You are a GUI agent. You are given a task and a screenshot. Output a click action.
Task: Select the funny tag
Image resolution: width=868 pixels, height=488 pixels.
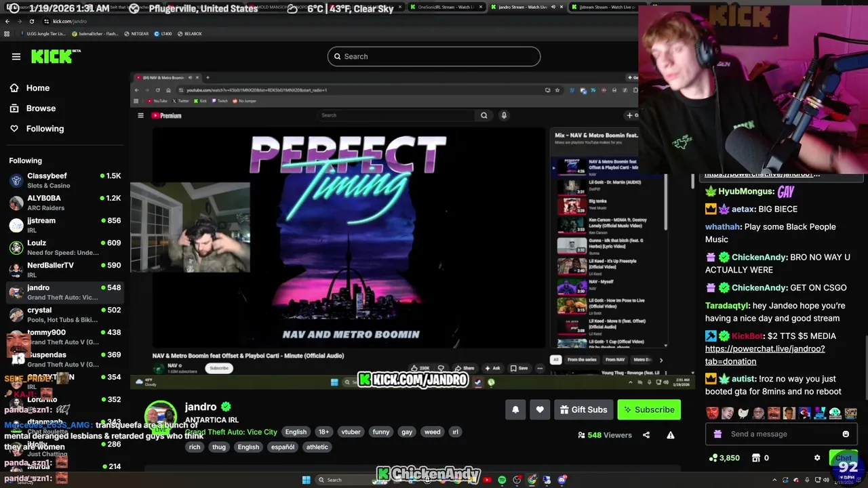pos(381,432)
